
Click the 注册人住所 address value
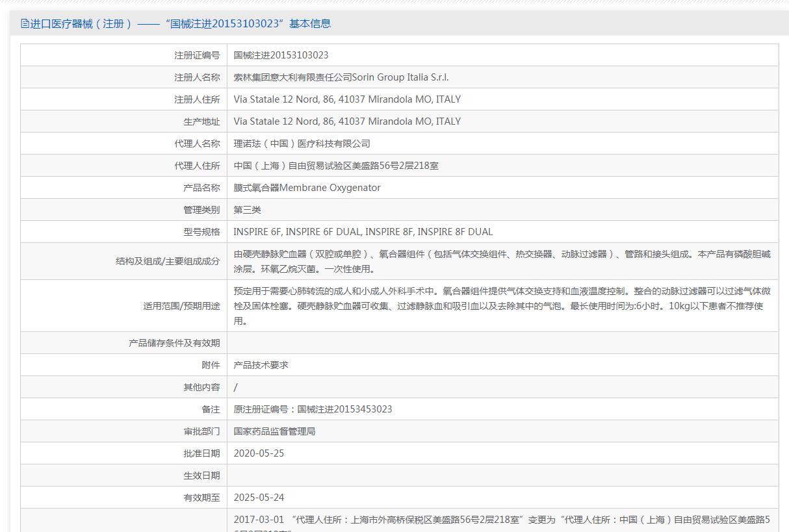[x=347, y=99]
